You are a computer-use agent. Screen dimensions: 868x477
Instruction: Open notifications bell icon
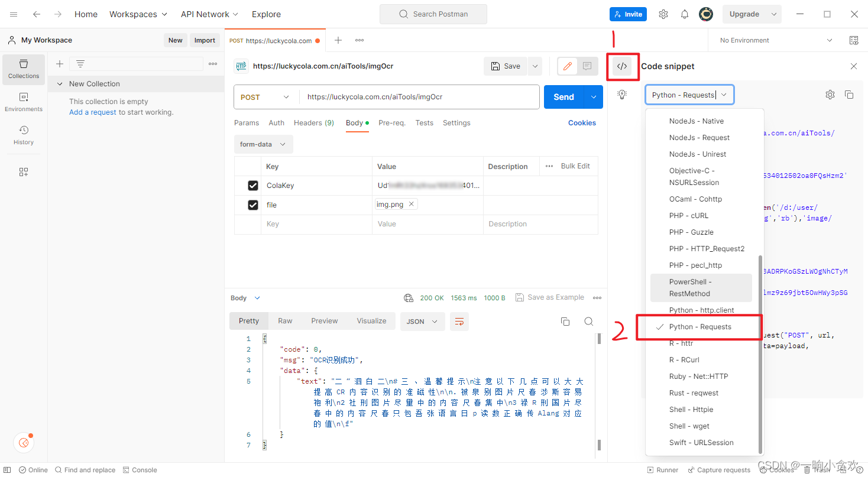click(x=685, y=14)
